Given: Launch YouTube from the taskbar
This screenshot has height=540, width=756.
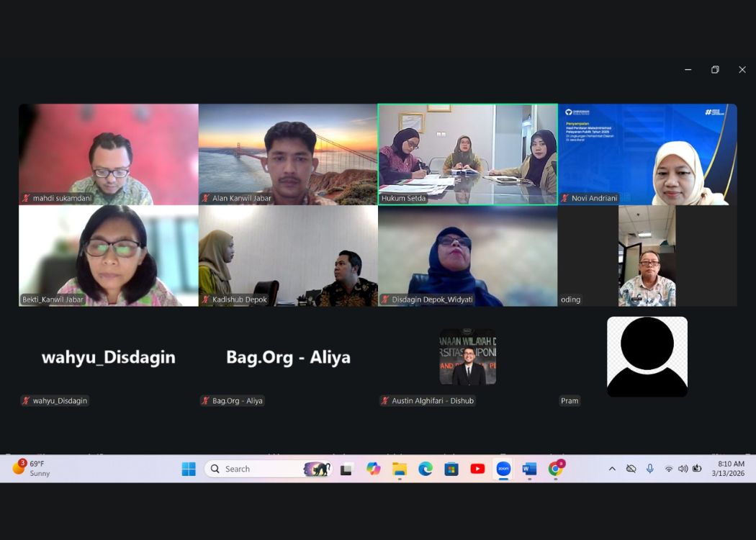Looking at the screenshot, I should coord(477,469).
